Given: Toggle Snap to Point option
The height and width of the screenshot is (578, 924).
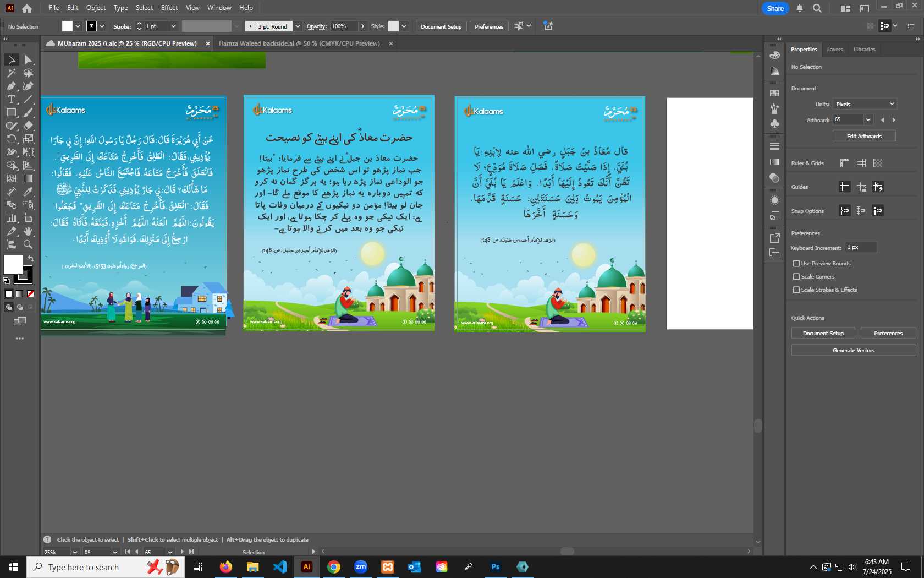Looking at the screenshot, I should coord(845,210).
